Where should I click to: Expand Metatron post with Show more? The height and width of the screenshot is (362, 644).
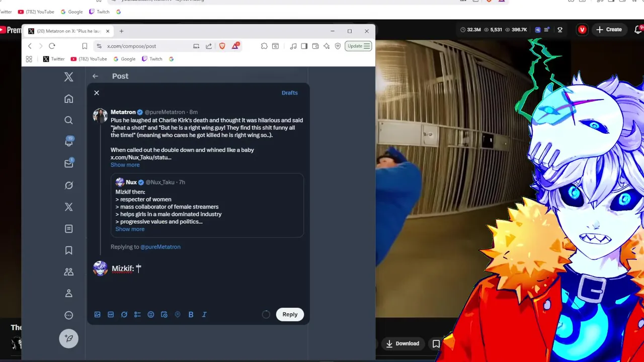[x=125, y=165]
